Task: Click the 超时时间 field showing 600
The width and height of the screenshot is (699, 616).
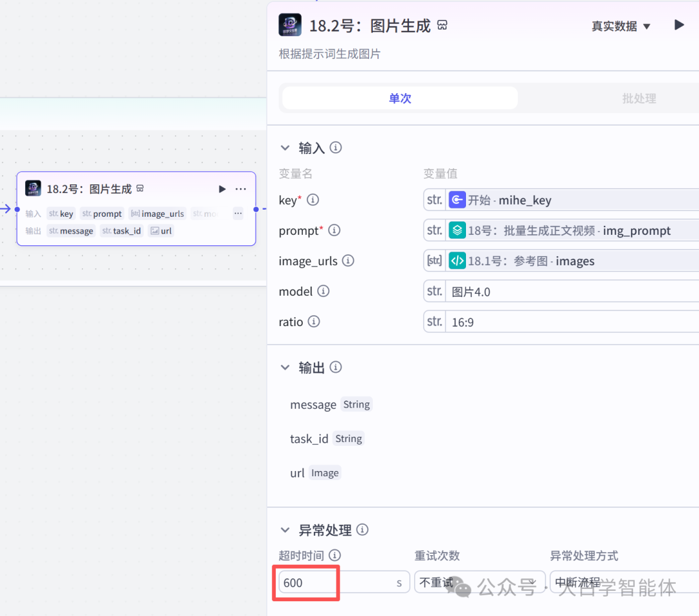Action: coord(344,582)
